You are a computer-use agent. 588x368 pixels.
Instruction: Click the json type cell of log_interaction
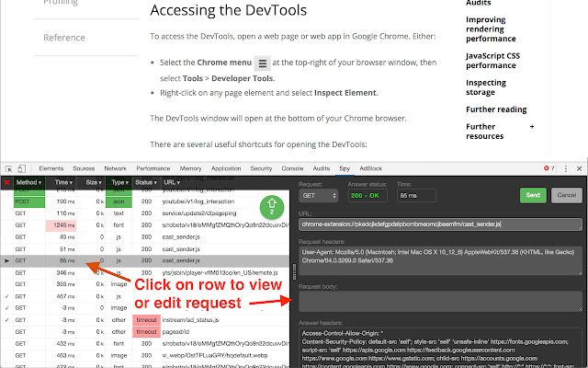pyautogui.click(x=119, y=201)
